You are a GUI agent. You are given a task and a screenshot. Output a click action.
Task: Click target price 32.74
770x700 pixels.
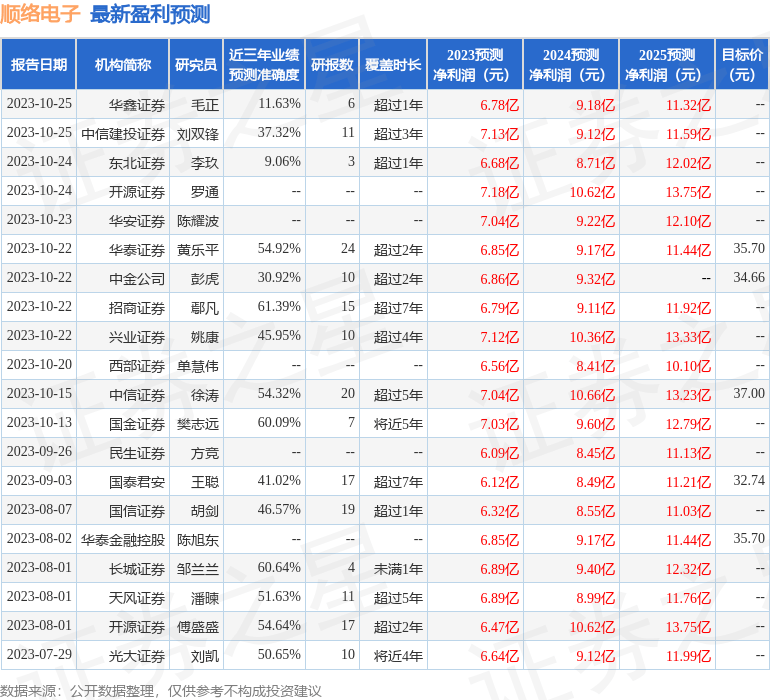click(749, 480)
